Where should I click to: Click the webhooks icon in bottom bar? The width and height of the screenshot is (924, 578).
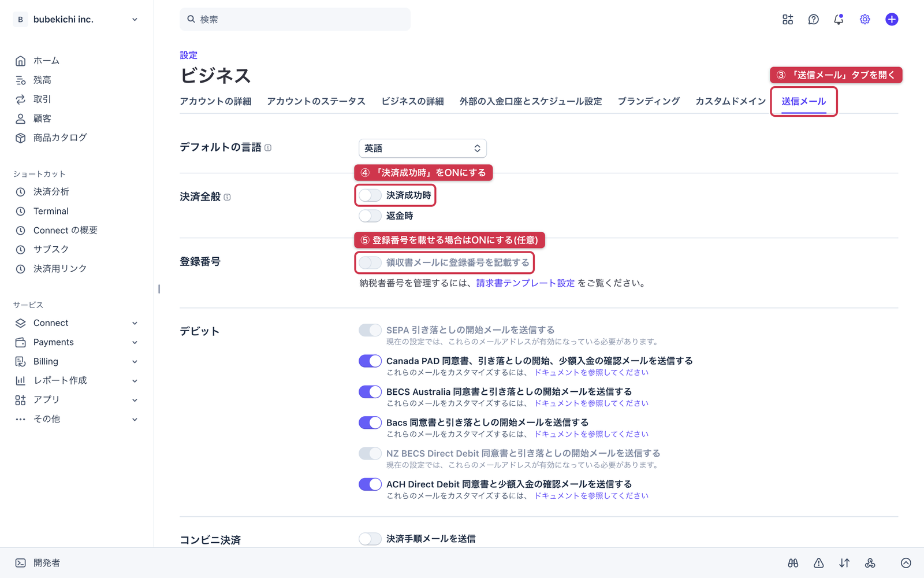coord(870,563)
